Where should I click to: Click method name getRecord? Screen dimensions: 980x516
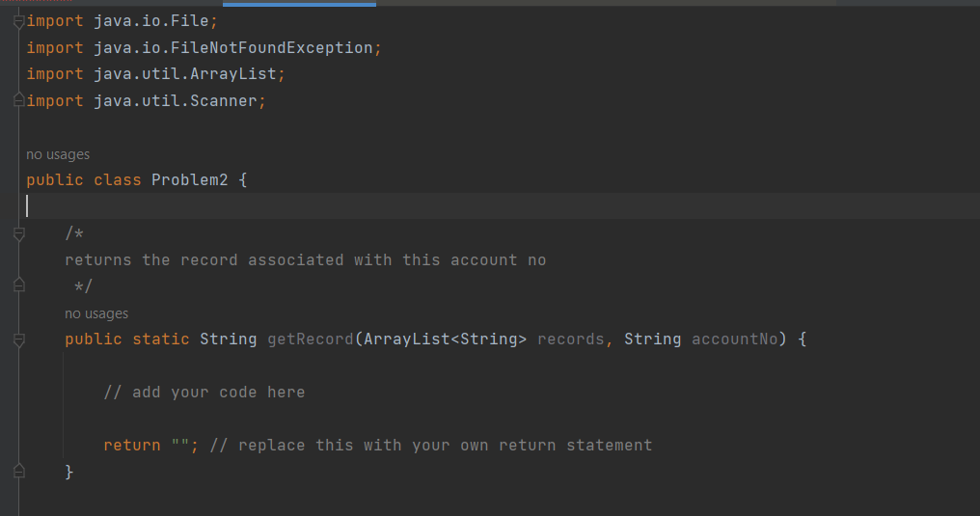pos(310,339)
